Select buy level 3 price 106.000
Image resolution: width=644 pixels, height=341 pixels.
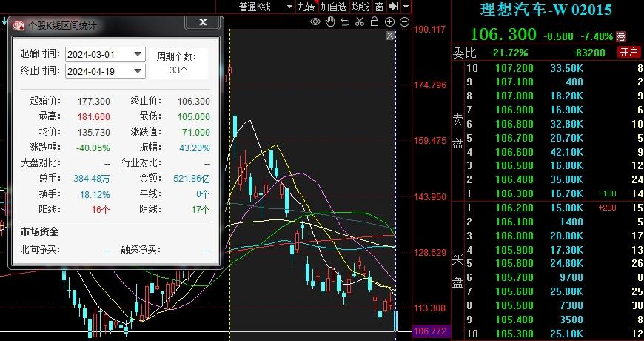[514, 236]
